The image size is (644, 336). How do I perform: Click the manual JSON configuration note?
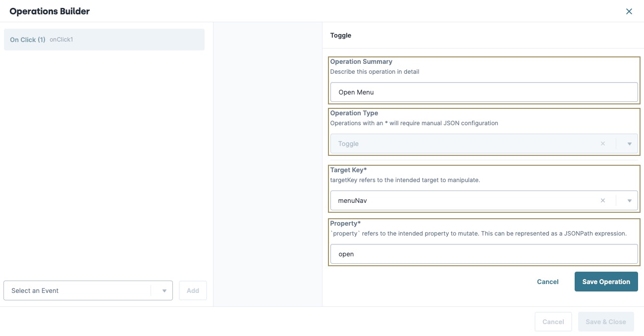pyautogui.click(x=414, y=123)
